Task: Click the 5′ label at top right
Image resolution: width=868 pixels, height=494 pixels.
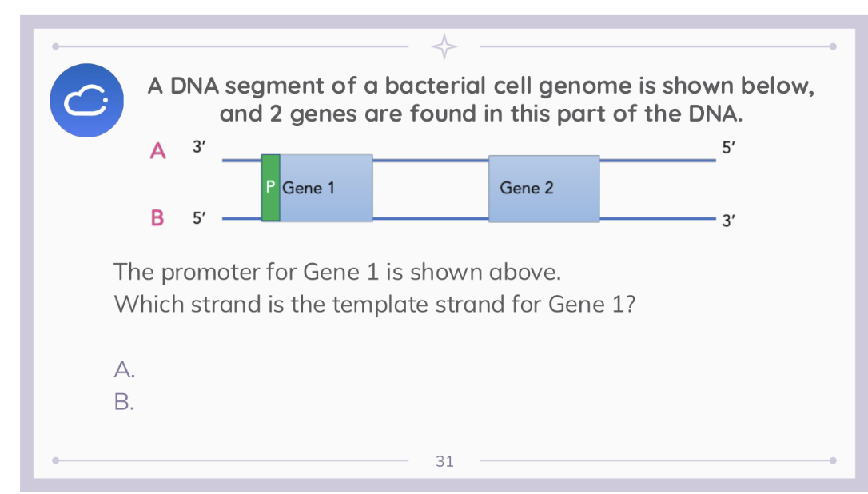Action: coord(727,148)
